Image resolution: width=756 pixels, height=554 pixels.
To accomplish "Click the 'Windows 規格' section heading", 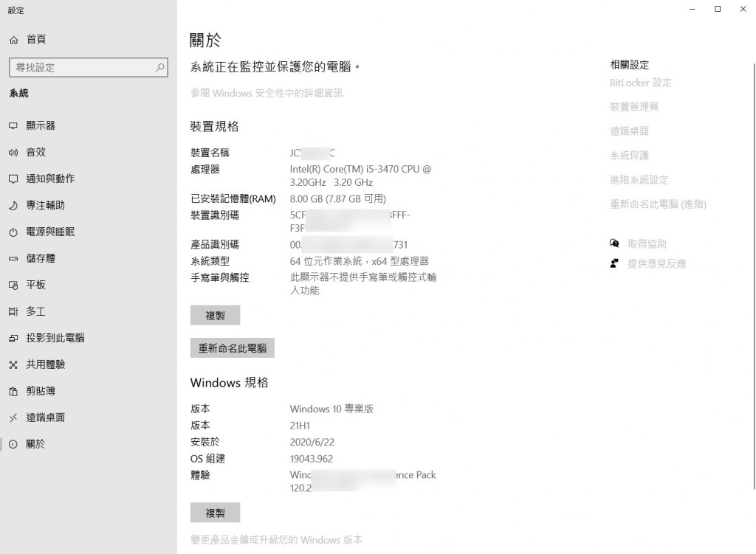I will [230, 383].
